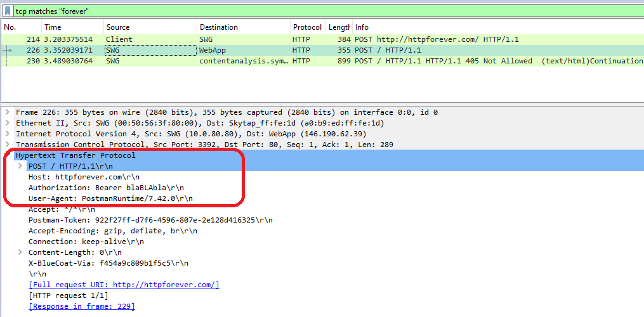Select packet 214 from Client to SWG
The height and width of the screenshot is (317, 644).
pos(254,39)
